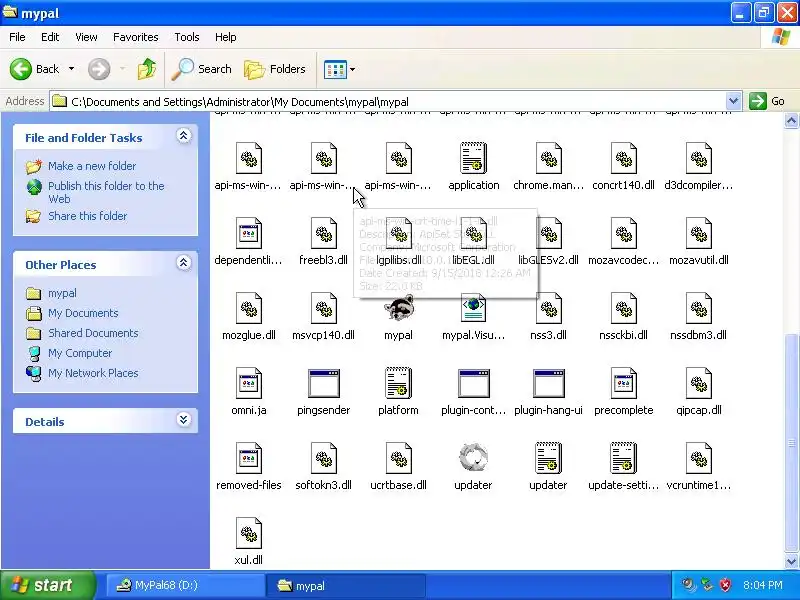800x600 pixels.
Task: Select nssdbm3.dll file icon
Action: pos(698,308)
